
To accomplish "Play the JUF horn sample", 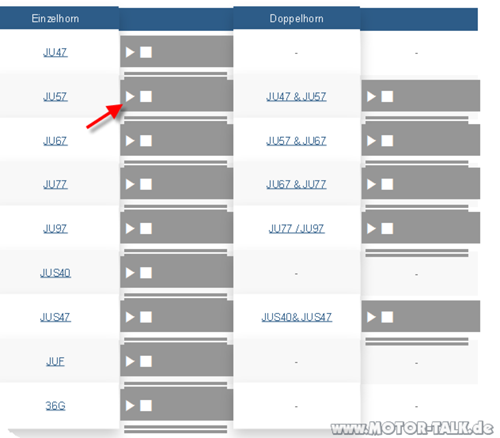I will tap(130, 361).
